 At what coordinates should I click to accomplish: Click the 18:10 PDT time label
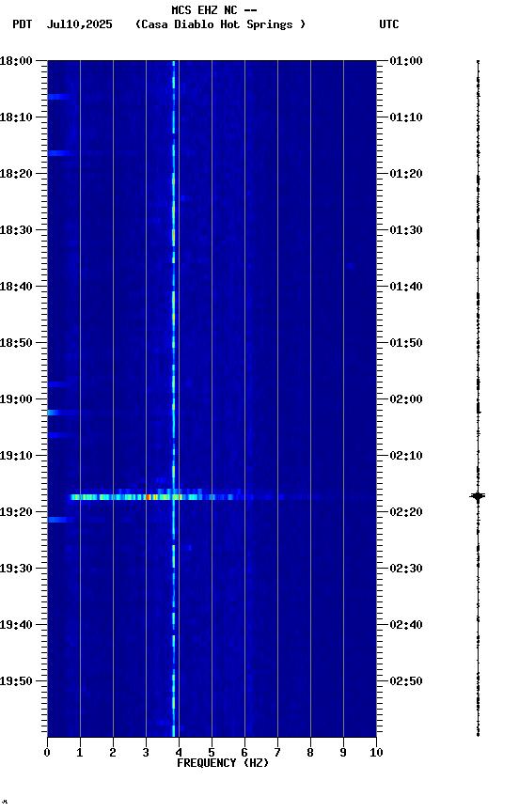tap(16, 117)
